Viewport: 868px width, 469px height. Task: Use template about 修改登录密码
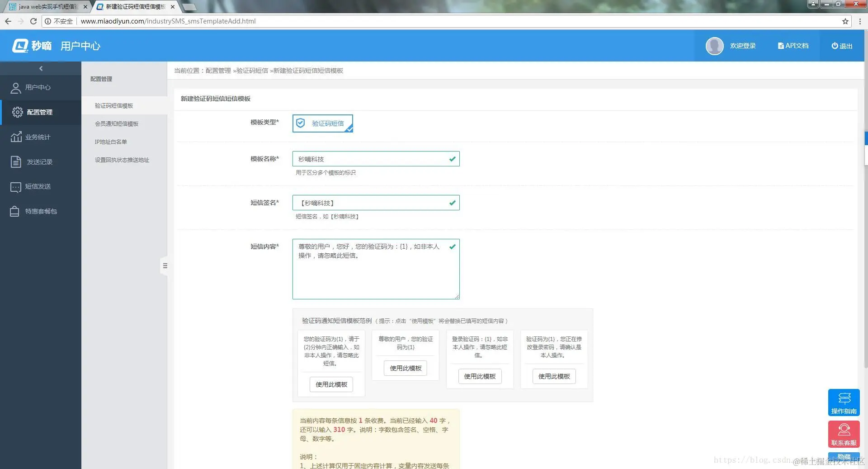[554, 376]
